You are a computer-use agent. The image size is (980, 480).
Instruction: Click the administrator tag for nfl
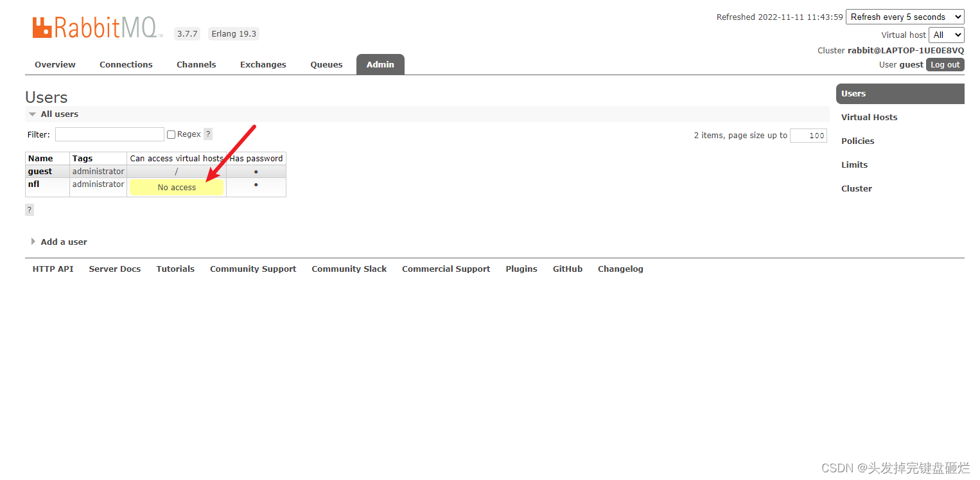tap(98, 184)
